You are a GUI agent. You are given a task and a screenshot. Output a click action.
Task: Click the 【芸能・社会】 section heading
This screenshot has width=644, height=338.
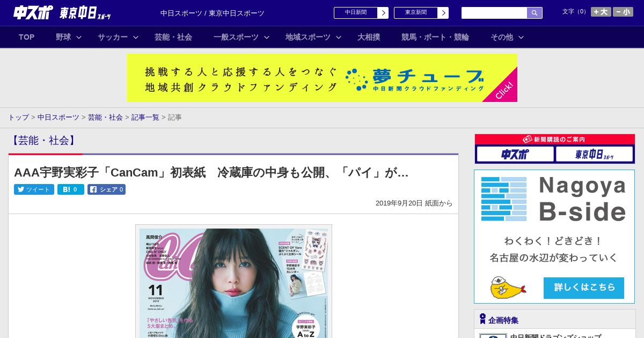tap(43, 141)
